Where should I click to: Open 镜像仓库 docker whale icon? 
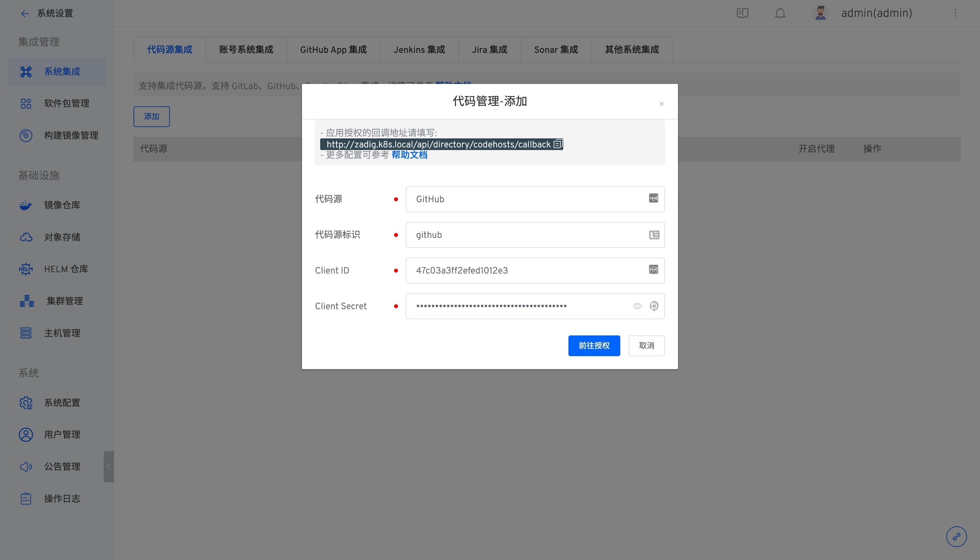[x=26, y=205]
